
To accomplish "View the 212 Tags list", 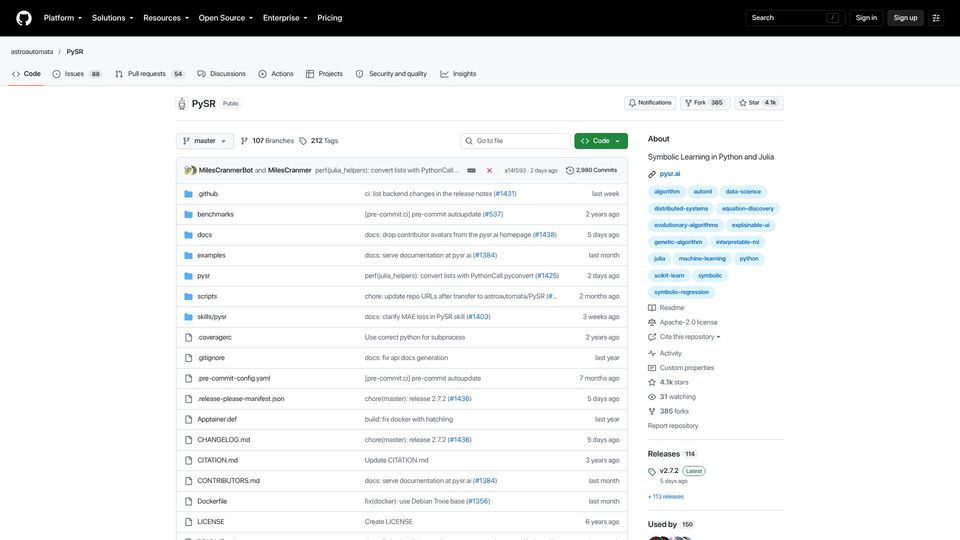I will (x=318, y=141).
